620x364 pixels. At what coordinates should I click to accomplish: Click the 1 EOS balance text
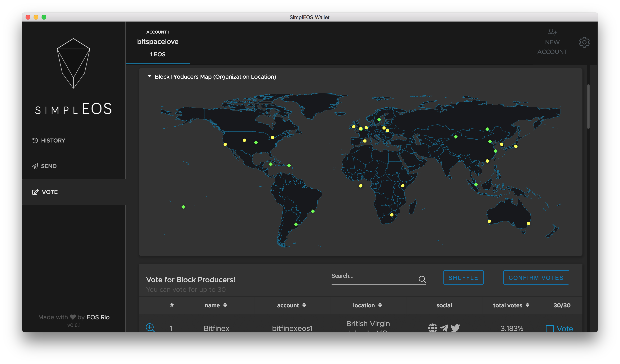(x=158, y=54)
